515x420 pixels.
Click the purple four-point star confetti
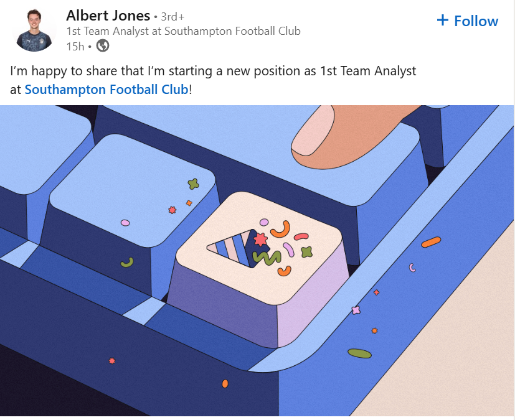(356, 310)
